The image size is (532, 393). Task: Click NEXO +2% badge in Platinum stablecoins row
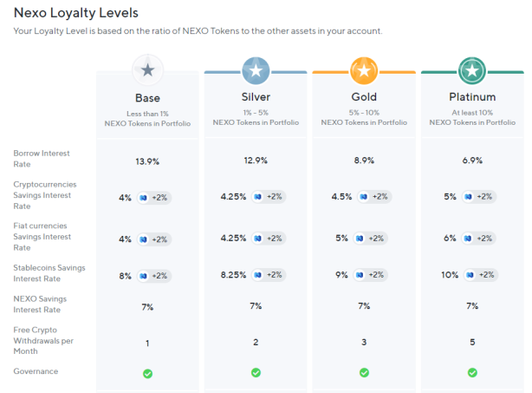pyautogui.click(x=480, y=275)
